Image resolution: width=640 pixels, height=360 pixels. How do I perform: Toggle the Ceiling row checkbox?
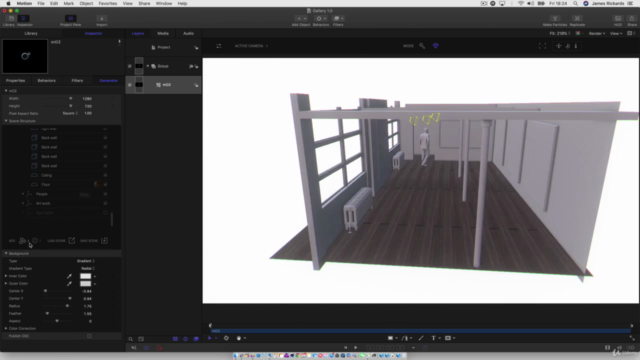coord(105,175)
